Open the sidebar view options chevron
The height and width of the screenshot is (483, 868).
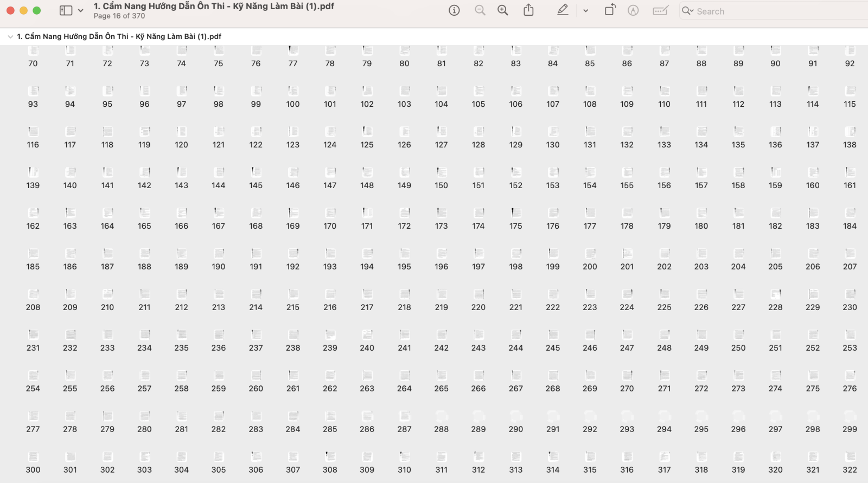coord(81,11)
